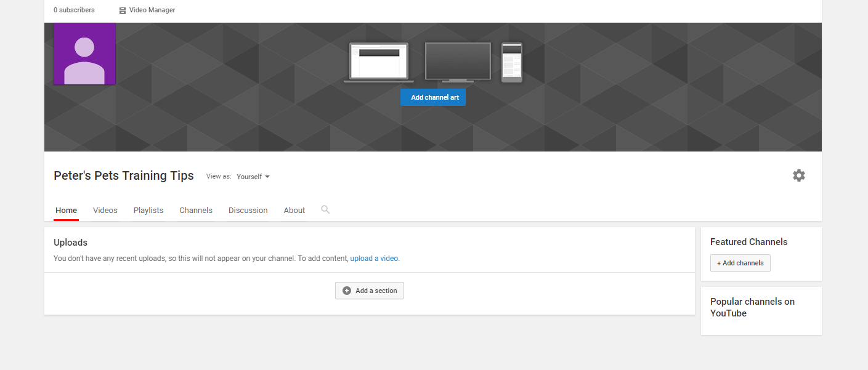The height and width of the screenshot is (370, 868).
Task: Click the TV screen preview icon
Action: pos(458,62)
